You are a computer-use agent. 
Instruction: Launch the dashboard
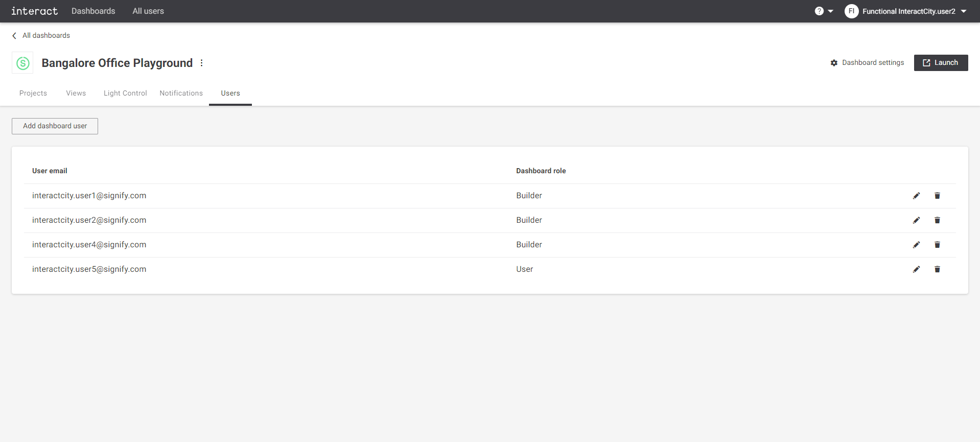[x=941, y=63]
